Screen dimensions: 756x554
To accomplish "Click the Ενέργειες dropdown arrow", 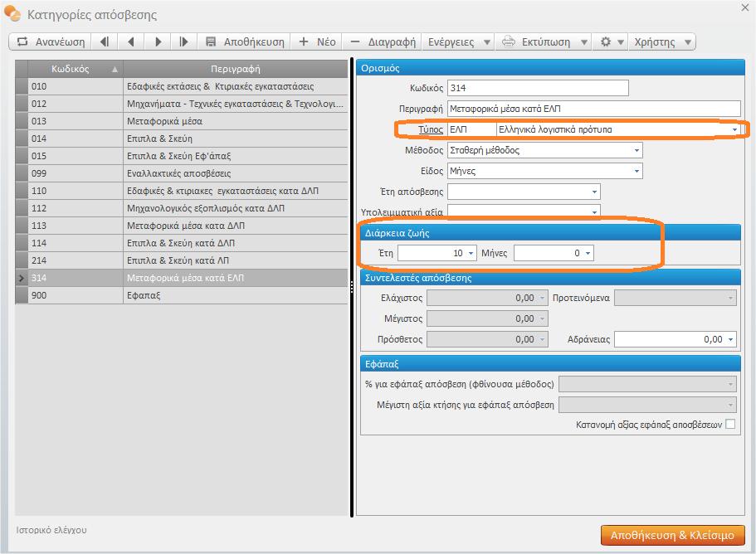I will [x=487, y=42].
